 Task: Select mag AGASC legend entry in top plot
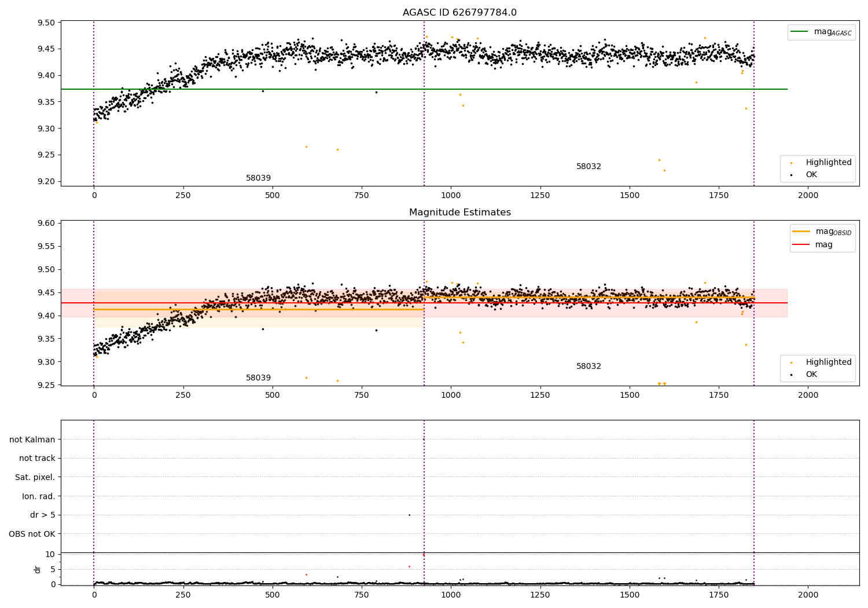tap(822, 32)
